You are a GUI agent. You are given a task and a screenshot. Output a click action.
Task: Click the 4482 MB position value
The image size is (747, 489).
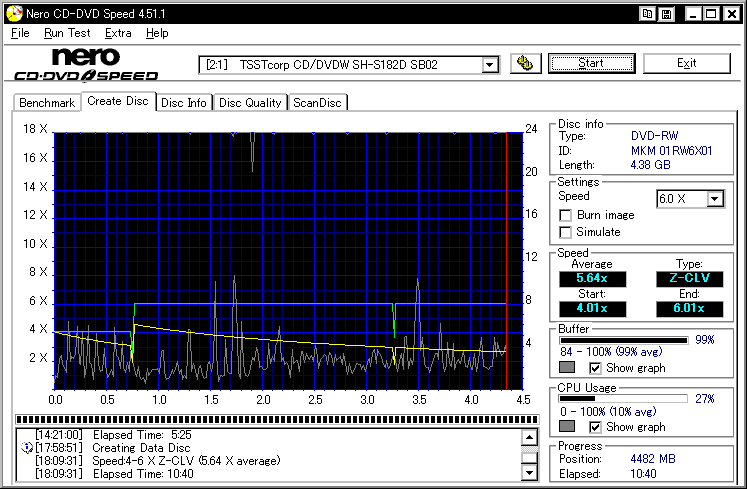click(653, 459)
